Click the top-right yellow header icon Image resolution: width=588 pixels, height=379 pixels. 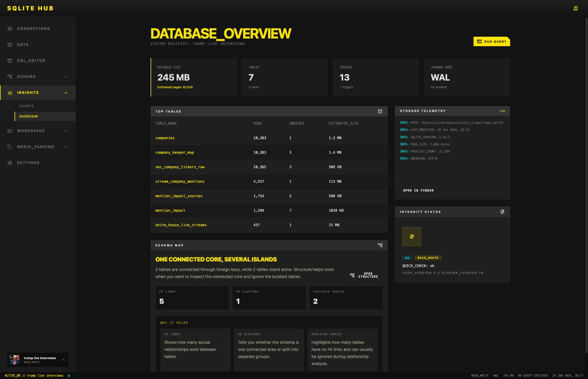(x=576, y=8)
